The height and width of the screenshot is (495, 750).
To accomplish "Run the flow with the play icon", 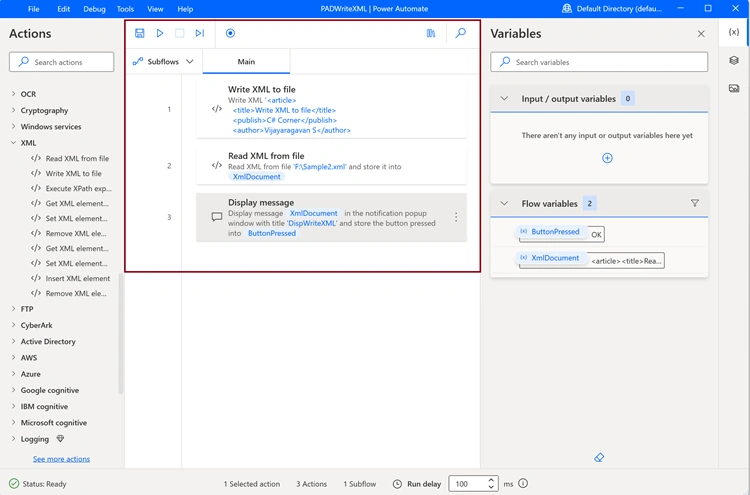I will (160, 33).
